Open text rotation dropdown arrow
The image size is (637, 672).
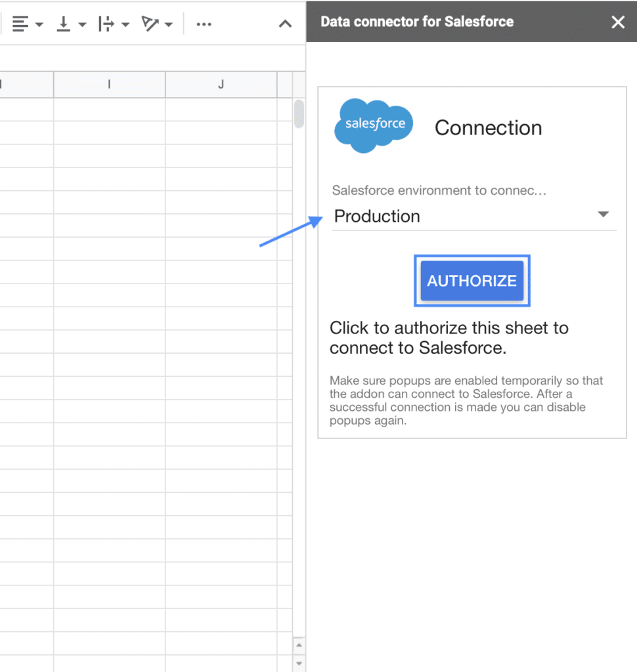tap(169, 24)
